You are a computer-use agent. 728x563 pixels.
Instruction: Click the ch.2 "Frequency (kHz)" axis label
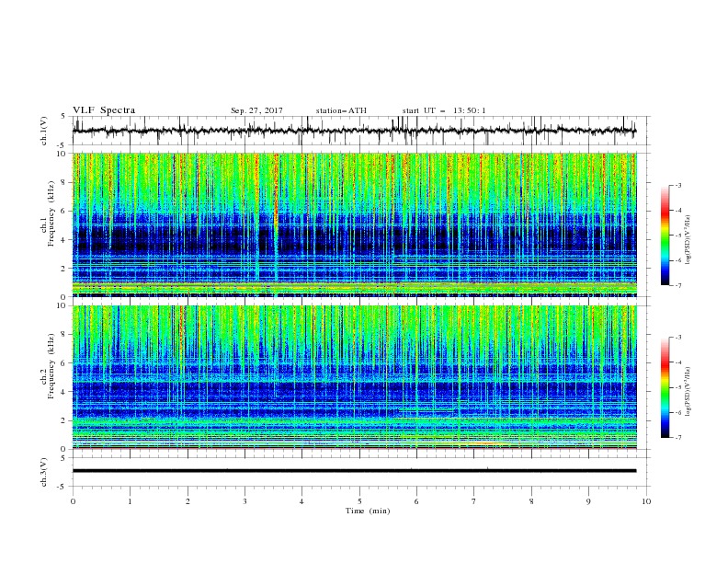click(51, 366)
